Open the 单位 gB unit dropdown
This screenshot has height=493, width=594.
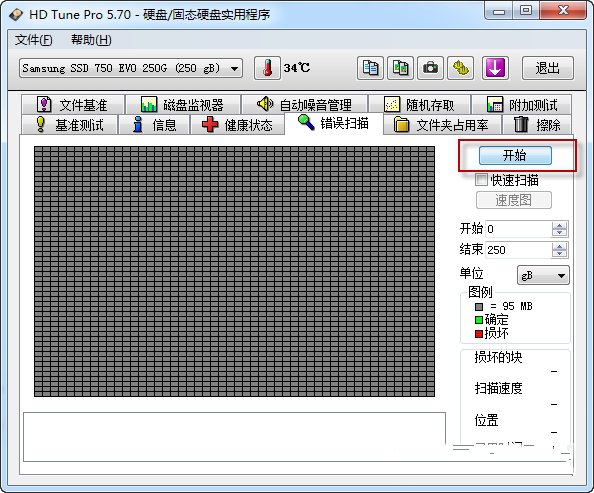point(543,275)
